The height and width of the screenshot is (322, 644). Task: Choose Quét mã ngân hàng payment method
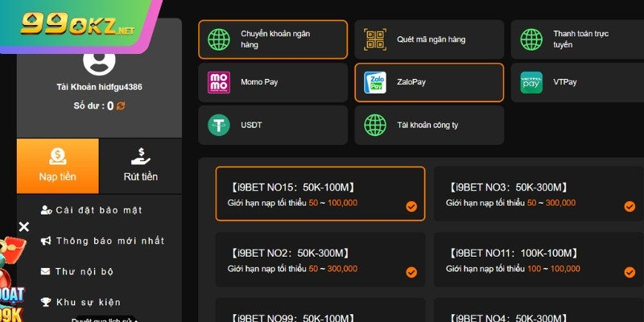point(429,39)
